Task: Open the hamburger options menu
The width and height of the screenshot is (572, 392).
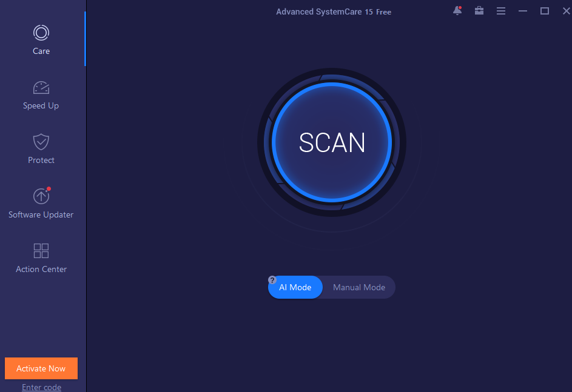Action: pos(501,11)
